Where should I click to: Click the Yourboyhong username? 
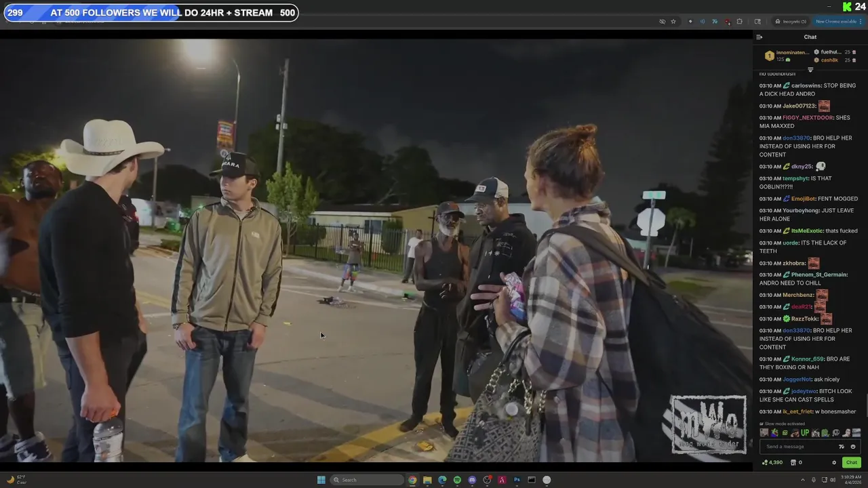point(800,211)
